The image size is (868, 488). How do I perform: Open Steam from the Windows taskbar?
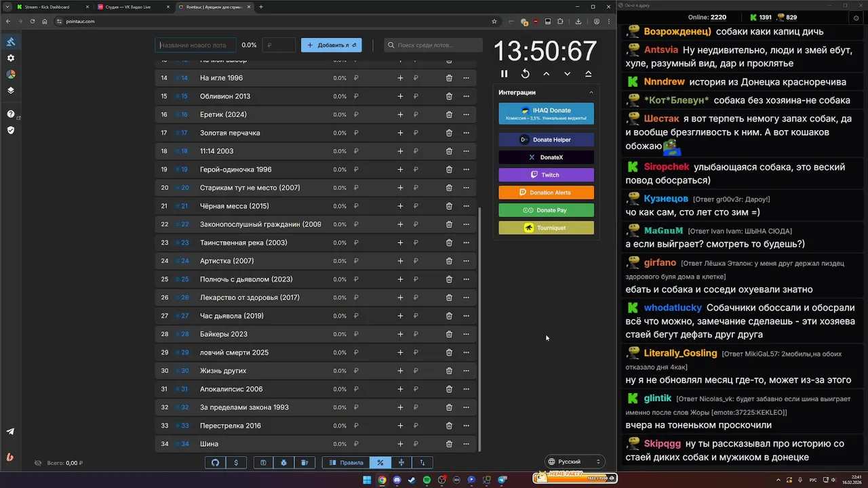click(x=412, y=480)
